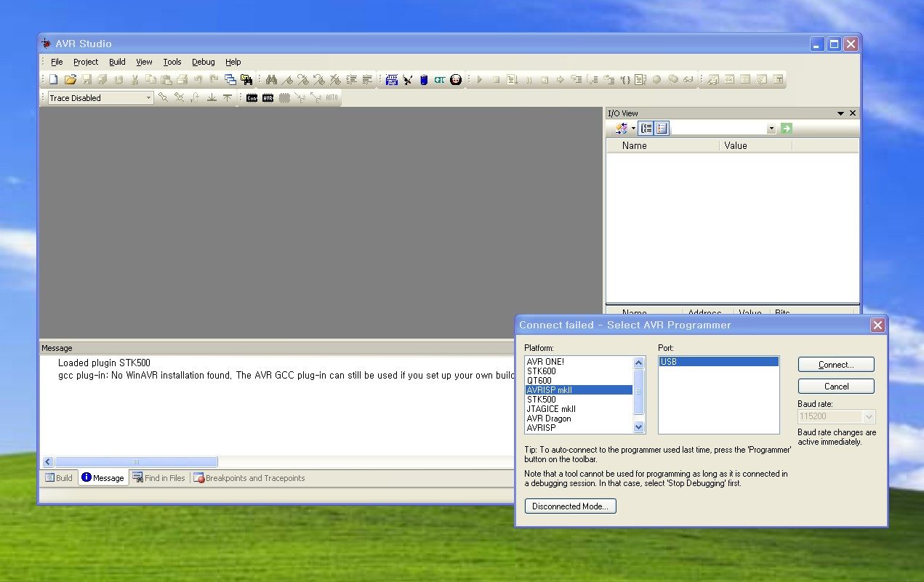Click the Disconnected Mode... button

pos(571,506)
